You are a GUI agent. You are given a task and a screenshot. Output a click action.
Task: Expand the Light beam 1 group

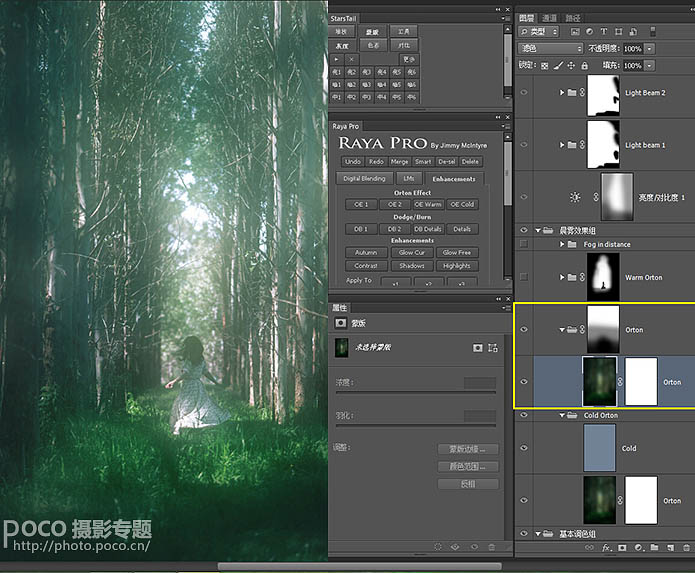click(562, 144)
